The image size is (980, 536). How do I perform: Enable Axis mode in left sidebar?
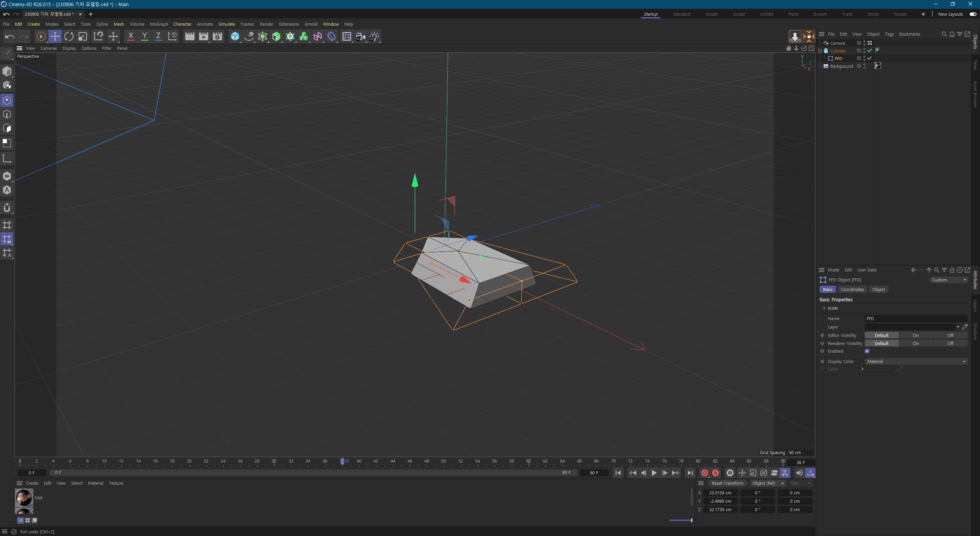pos(7,159)
